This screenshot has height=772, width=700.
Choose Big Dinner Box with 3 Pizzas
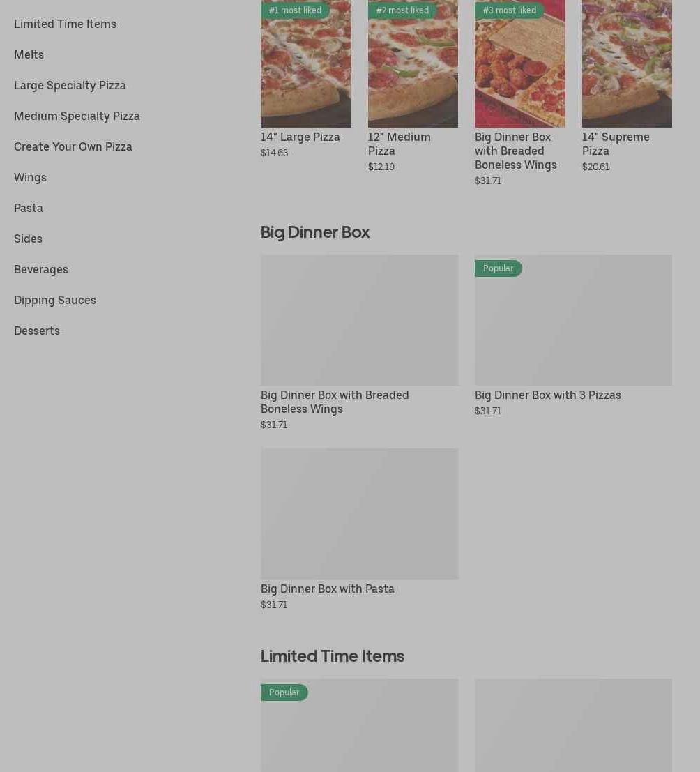[x=547, y=395]
